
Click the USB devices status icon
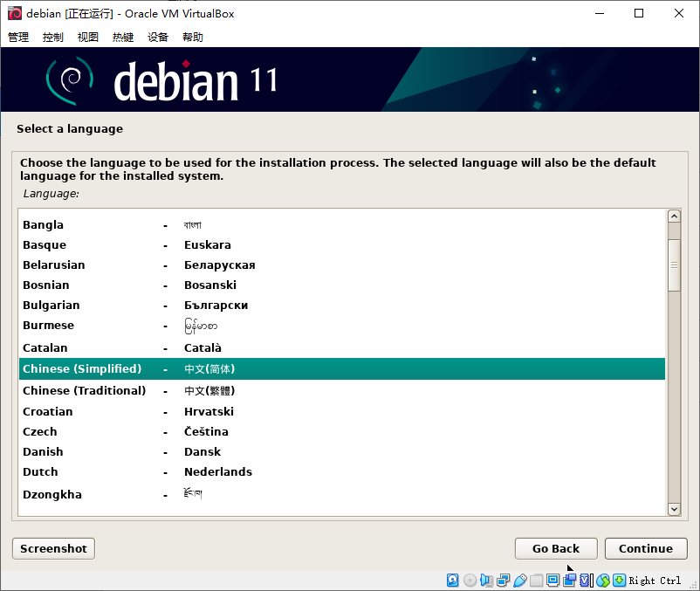(x=519, y=580)
